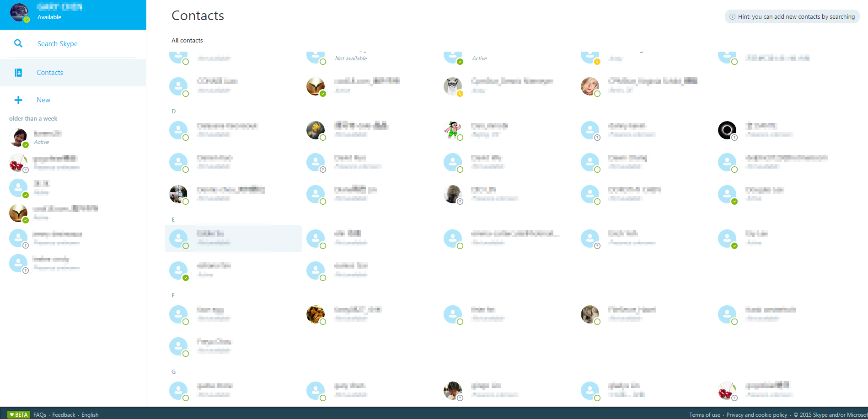Change language via the English footer link

[x=90, y=415]
